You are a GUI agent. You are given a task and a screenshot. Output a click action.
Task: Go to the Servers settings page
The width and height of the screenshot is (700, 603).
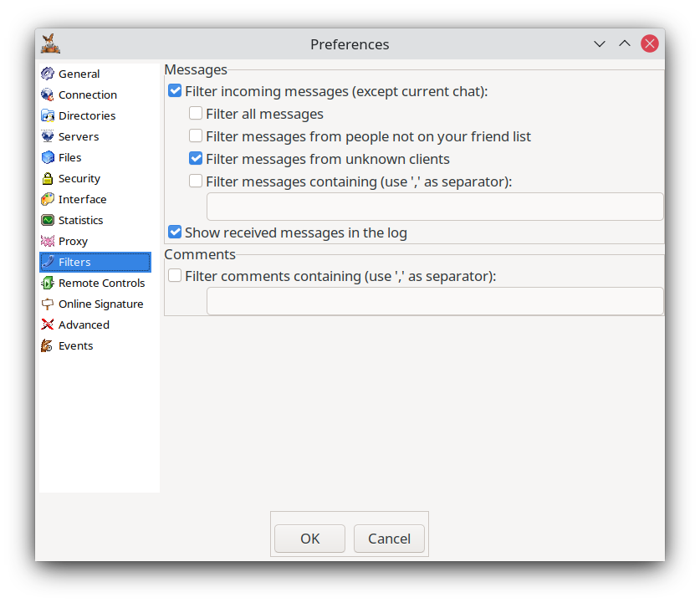coord(79,136)
